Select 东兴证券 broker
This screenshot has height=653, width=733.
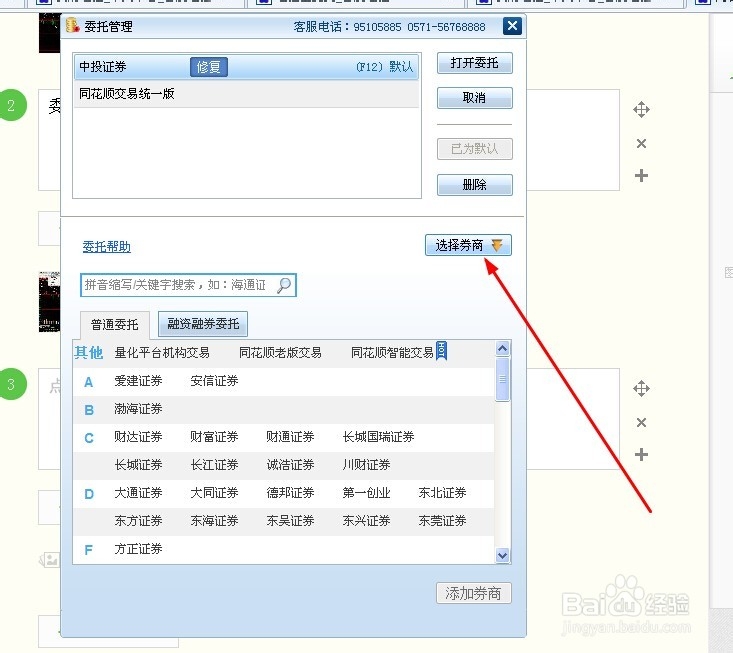click(366, 521)
